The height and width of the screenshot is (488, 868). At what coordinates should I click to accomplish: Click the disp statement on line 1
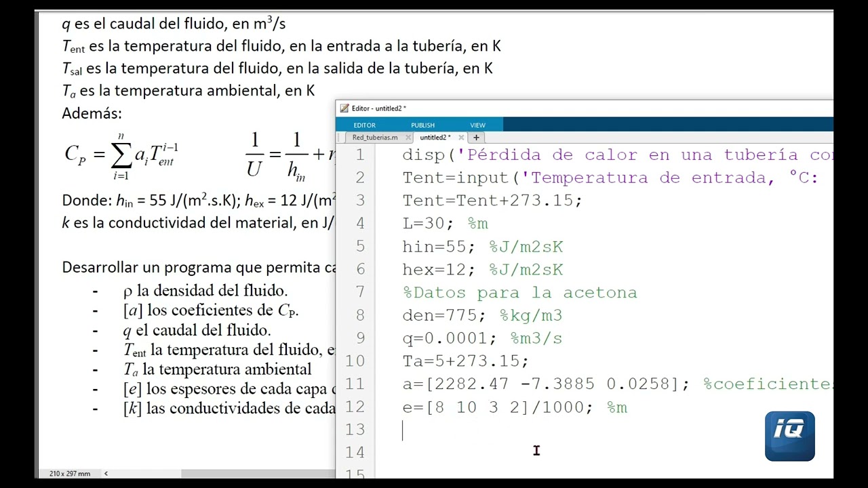click(x=617, y=155)
